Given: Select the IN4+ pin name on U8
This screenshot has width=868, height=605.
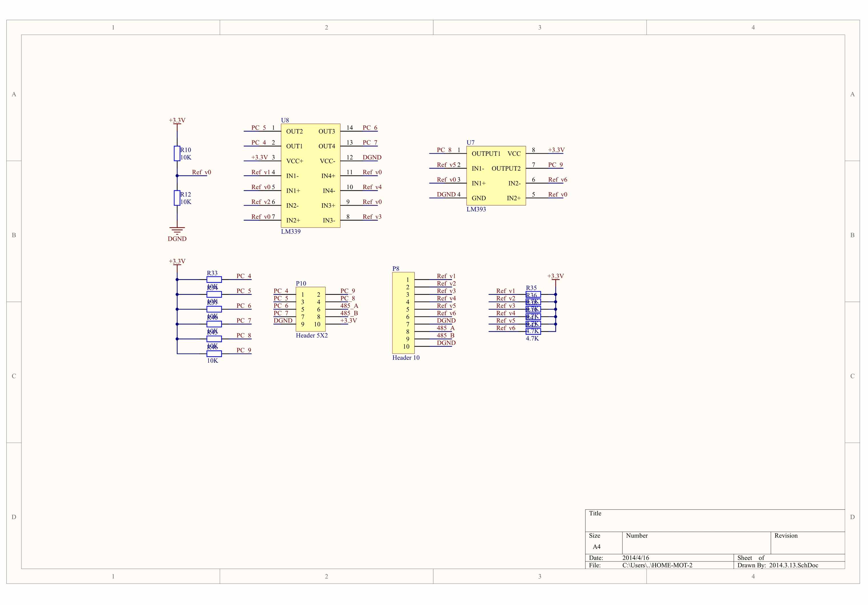Looking at the screenshot, I should click(328, 176).
